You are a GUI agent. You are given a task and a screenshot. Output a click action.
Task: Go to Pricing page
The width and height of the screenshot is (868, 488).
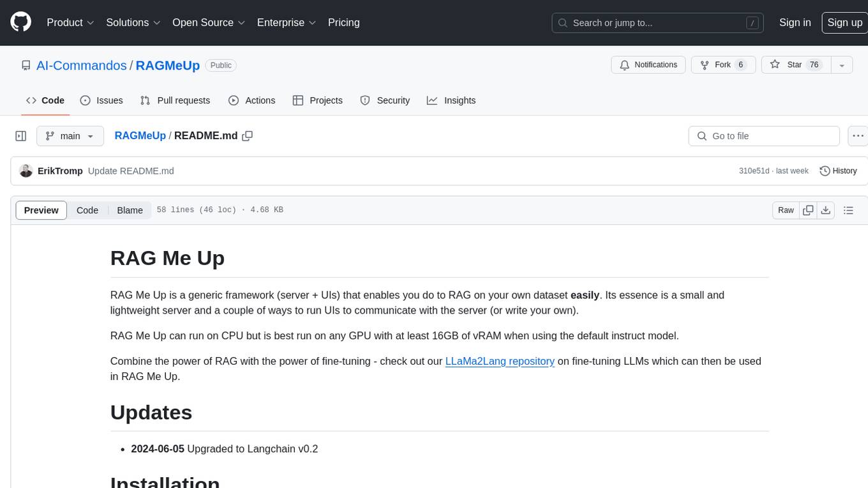point(343,22)
